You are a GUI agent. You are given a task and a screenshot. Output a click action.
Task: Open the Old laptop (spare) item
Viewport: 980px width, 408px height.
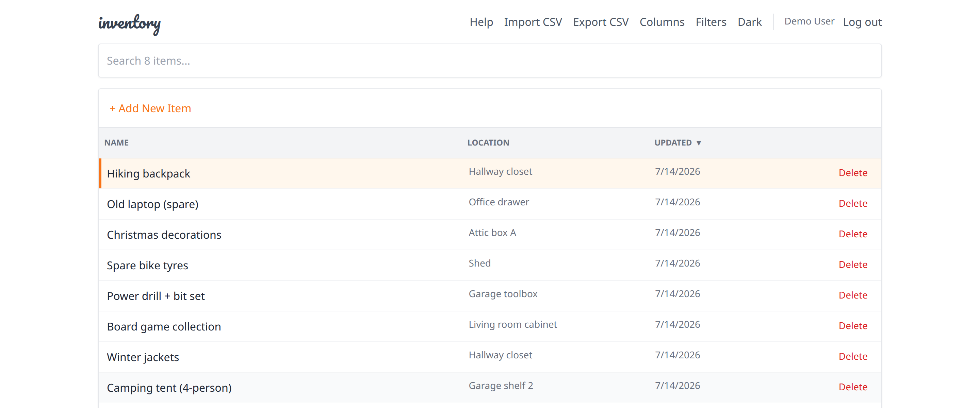tap(152, 204)
